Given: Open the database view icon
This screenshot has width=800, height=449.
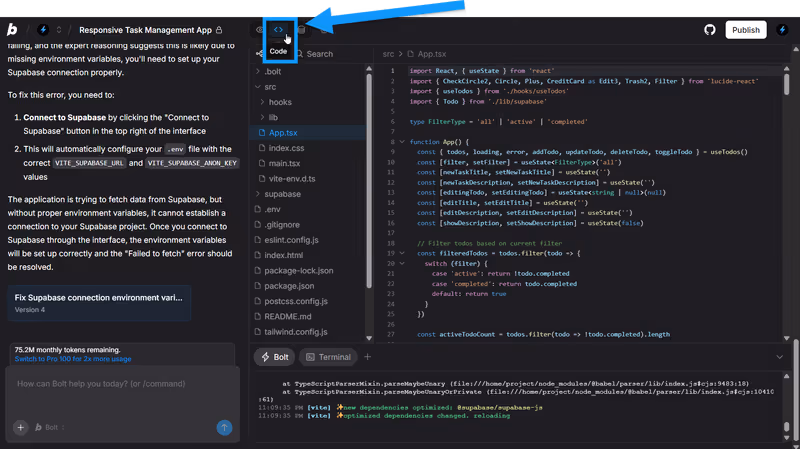Looking at the screenshot, I should click(302, 30).
